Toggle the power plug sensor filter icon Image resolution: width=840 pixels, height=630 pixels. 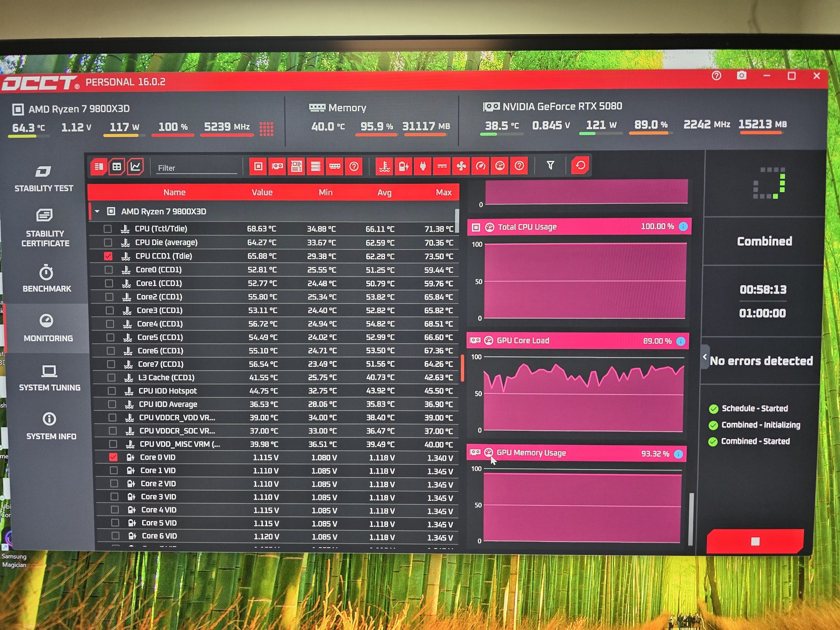coord(423,166)
